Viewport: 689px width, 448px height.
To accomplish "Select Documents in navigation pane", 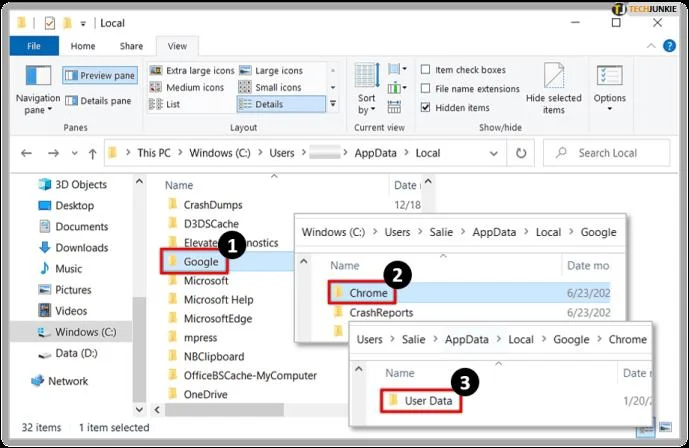I will tap(73, 227).
